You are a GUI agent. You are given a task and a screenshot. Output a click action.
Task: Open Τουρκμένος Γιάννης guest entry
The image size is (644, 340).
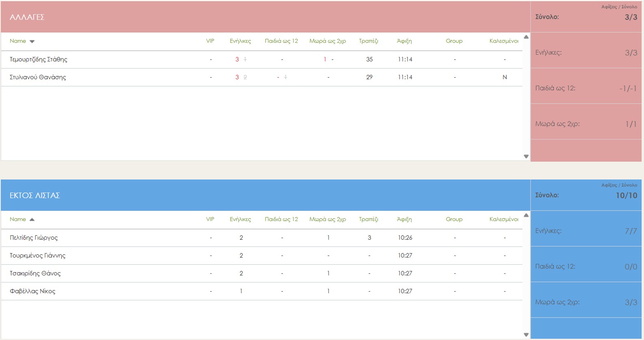[37, 256]
